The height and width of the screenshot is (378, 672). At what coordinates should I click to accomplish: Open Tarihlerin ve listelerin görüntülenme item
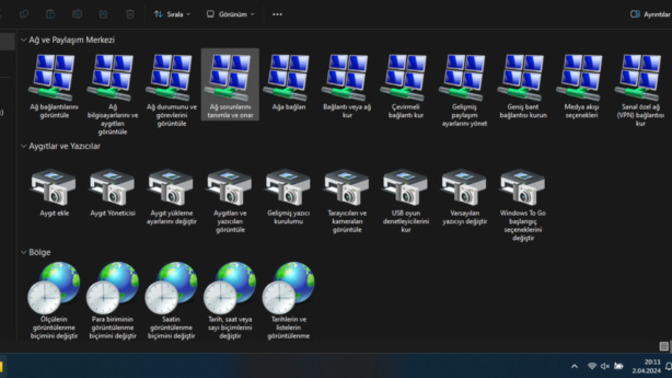(x=289, y=300)
